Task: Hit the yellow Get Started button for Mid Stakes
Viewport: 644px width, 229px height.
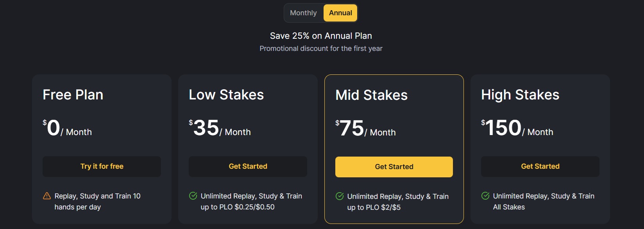Action: coord(394,167)
